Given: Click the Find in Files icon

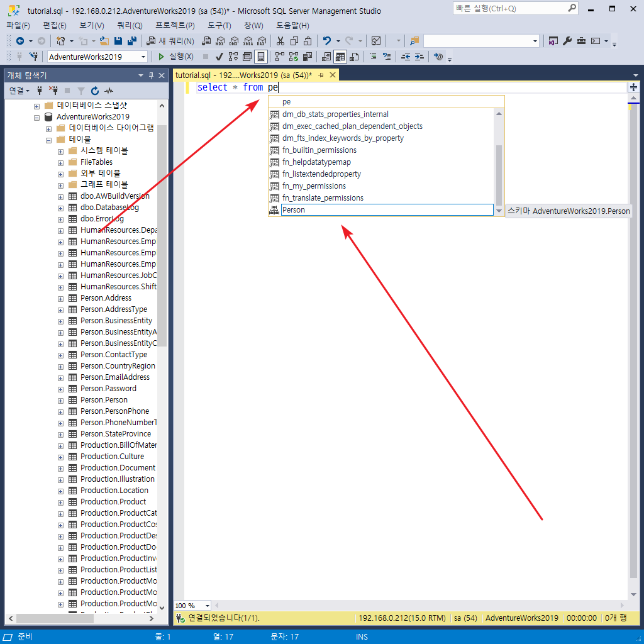Looking at the screenshot, I should pos(414,41).
